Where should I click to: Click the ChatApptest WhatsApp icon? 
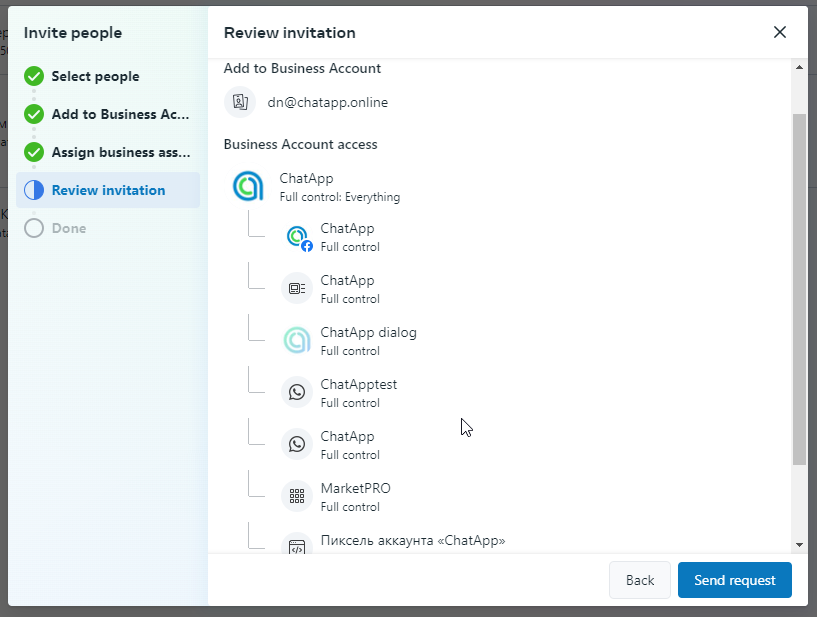(x=297, y=393)
